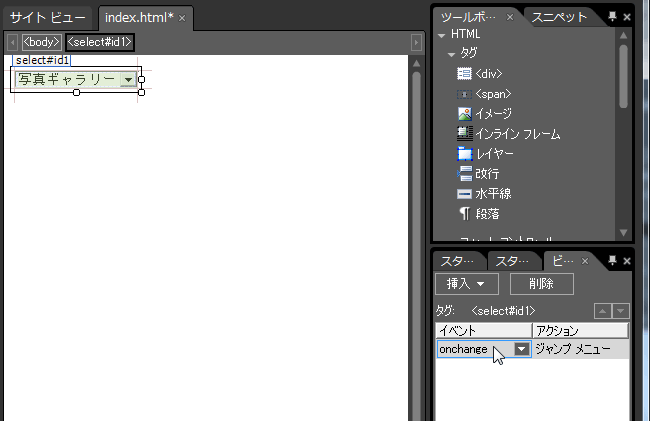Image resolution: width=650 pixels, height=421 pixels.
Task: Close the behaviors panel group
Action: 627,261
